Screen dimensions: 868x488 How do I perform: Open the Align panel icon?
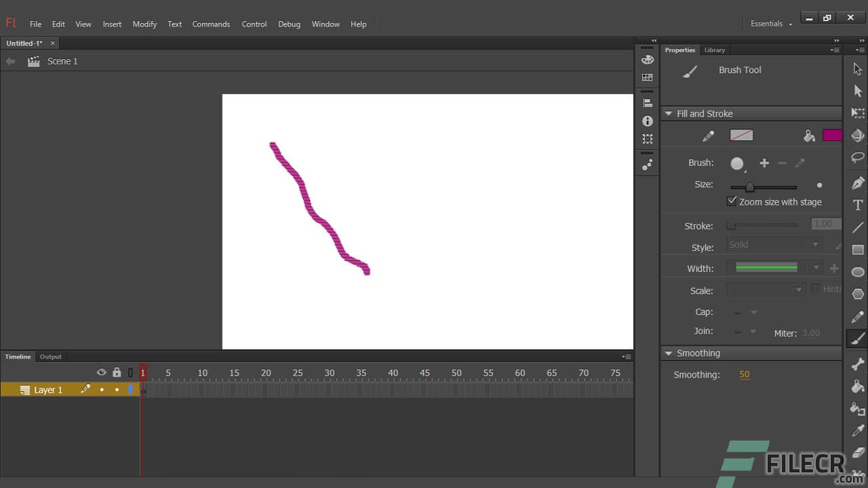tap(647, 102)
